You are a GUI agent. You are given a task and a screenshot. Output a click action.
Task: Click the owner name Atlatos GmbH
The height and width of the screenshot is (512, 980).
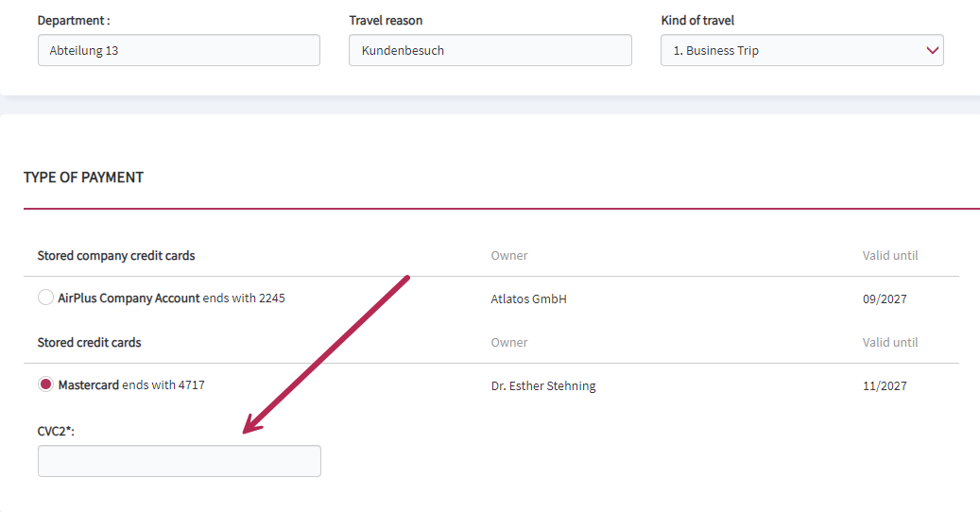point(529,299)
